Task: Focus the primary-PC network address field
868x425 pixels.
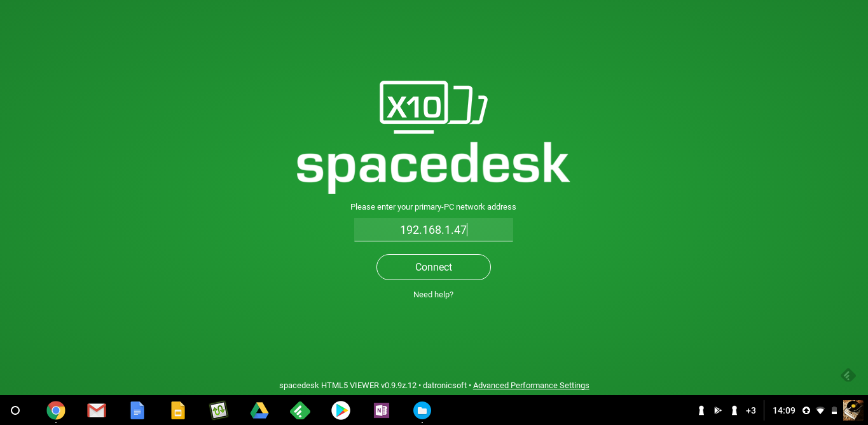Action: [x=433, y=229]
